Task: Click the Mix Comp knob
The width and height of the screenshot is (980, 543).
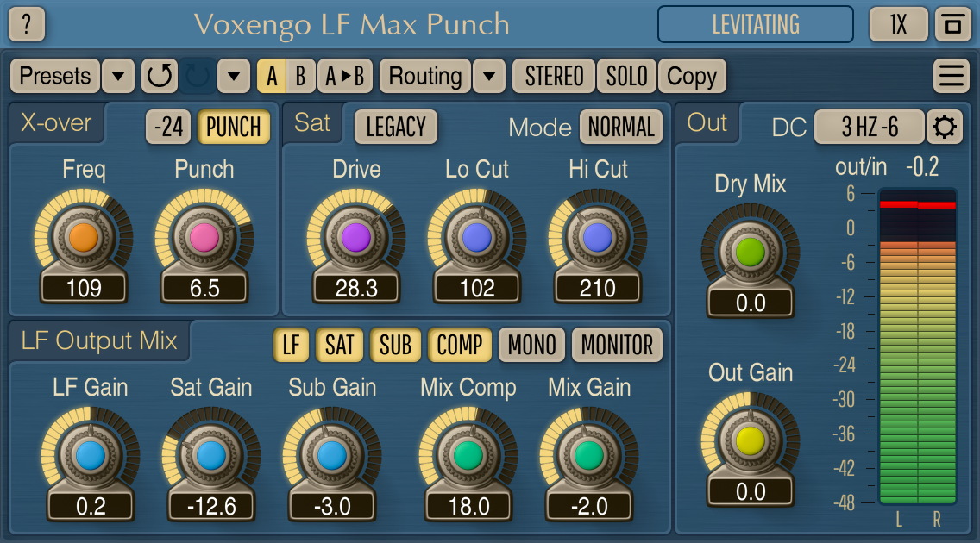Action: (468, 456)
